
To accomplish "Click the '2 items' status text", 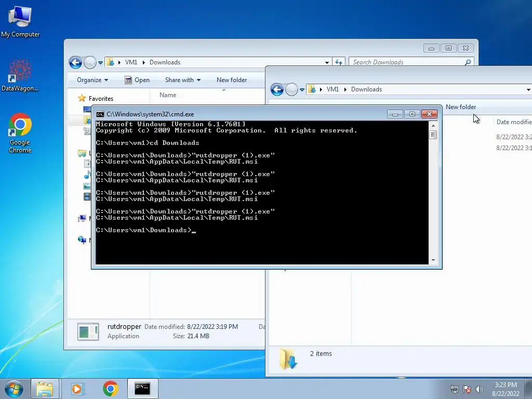I will (x=321, y=353).
